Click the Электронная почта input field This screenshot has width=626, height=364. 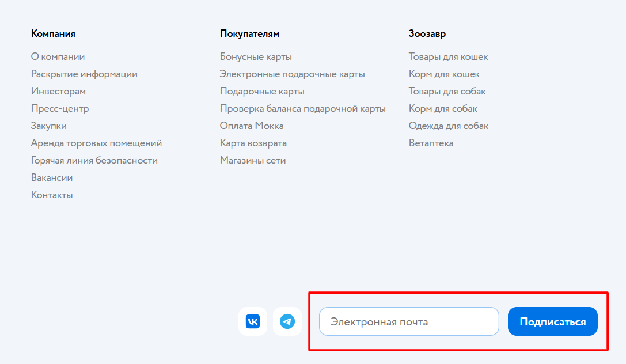(x=409, y=321)
